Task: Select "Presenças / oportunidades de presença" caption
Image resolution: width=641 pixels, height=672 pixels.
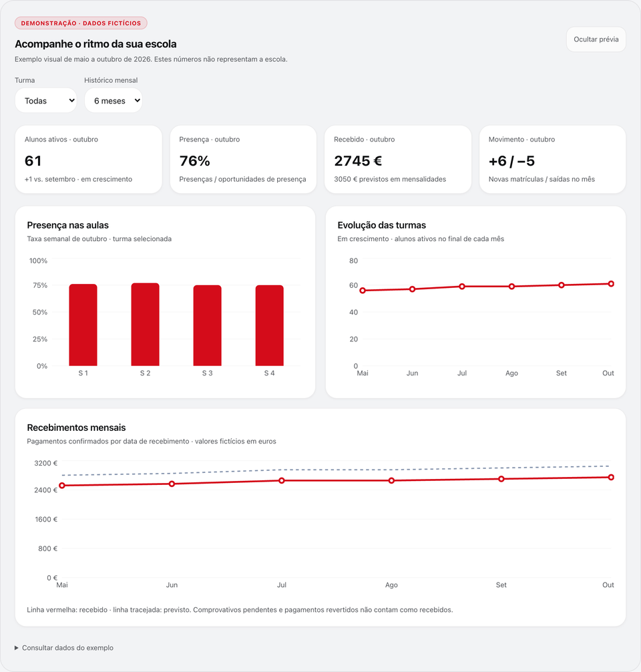Action: [242, 179]
